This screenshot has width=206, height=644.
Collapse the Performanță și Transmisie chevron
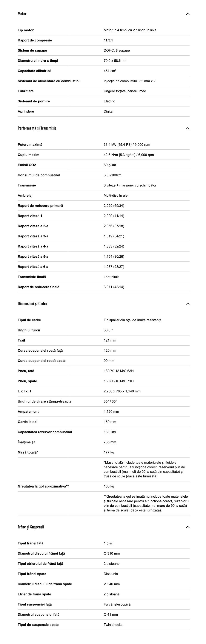188,128
